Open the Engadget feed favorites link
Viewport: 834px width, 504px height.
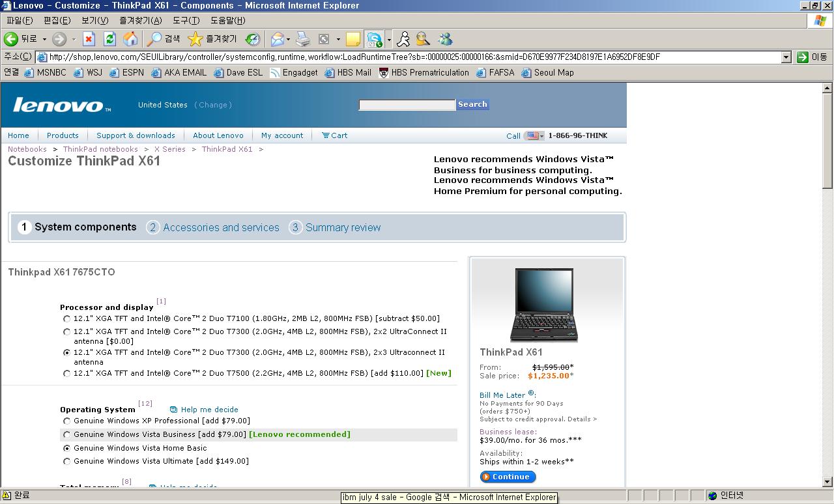(x=294, y=72)
